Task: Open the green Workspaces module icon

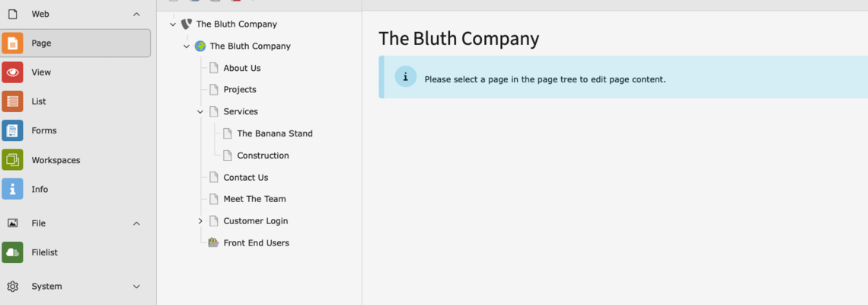Action: [12, 160]
